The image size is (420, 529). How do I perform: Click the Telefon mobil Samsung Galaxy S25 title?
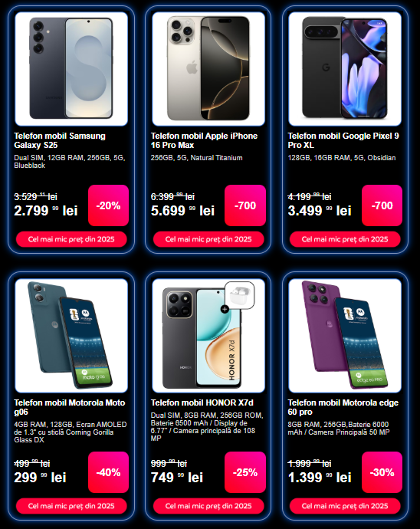(60, 140)
